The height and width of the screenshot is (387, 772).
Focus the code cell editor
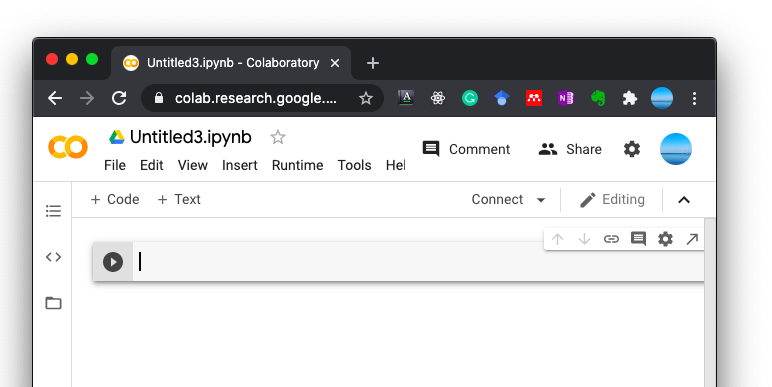[x=418, y=261]
